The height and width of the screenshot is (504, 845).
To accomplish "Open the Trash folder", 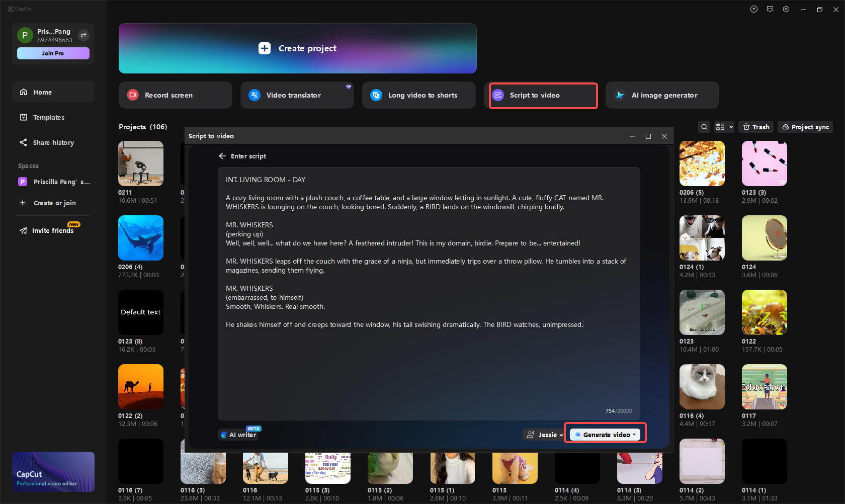I will tap(756, 127).
